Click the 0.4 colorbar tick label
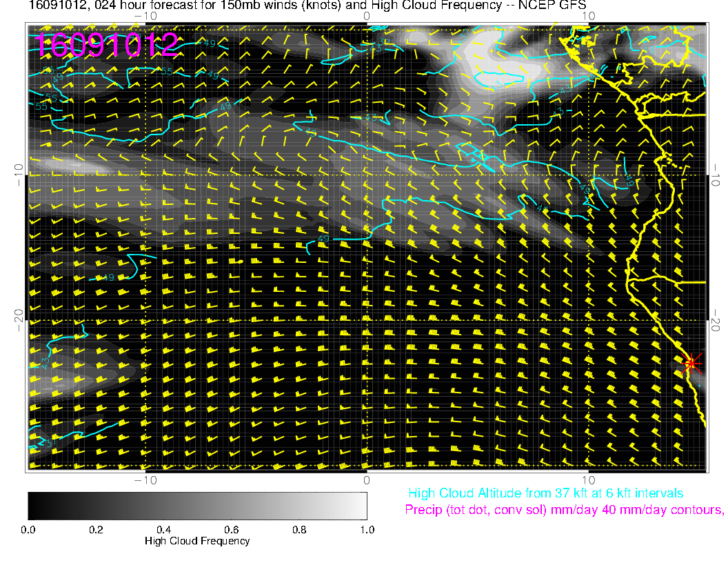Screen dimensions: 728x563 [163, 530]
